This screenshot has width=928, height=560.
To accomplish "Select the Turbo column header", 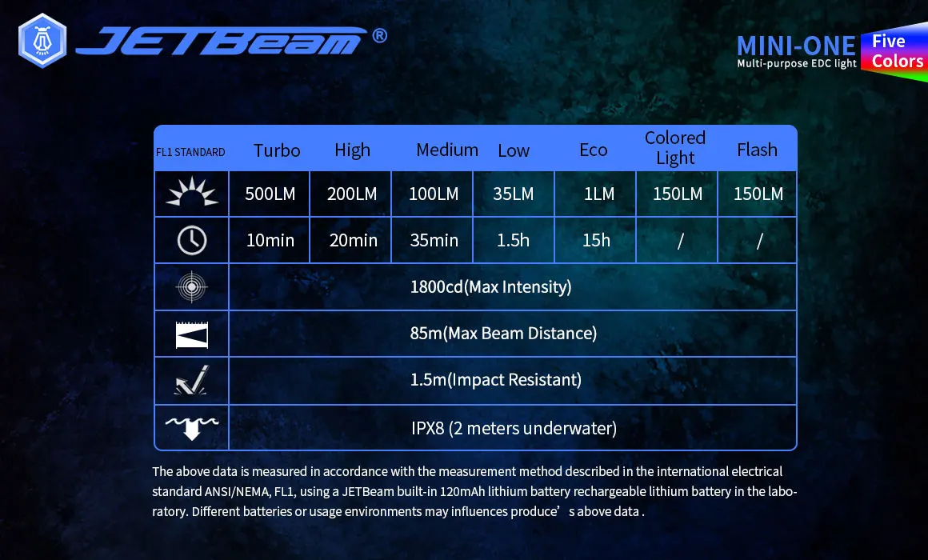I will [x=277, y=150].
